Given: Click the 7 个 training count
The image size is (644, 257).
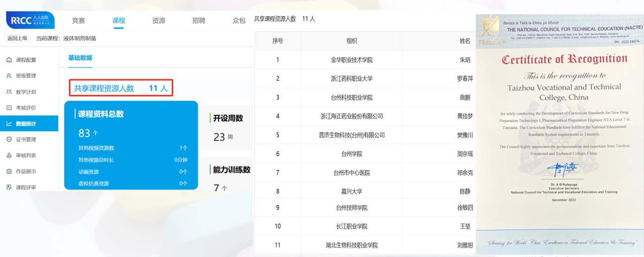Looking at the screenshot, I should click(x=220, y=188).
